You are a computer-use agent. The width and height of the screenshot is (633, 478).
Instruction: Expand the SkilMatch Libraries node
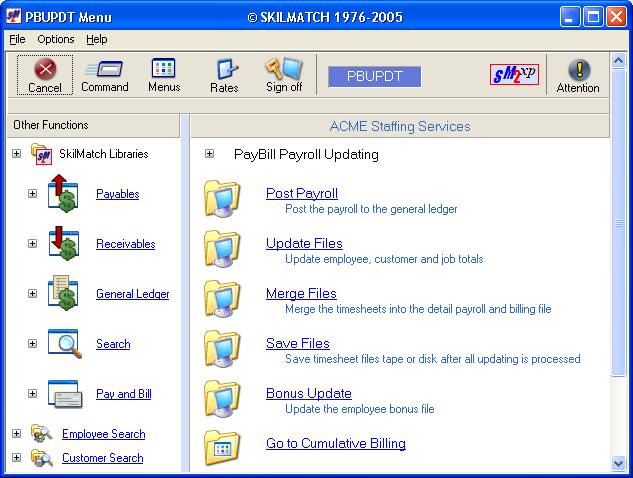coord(17,154)
